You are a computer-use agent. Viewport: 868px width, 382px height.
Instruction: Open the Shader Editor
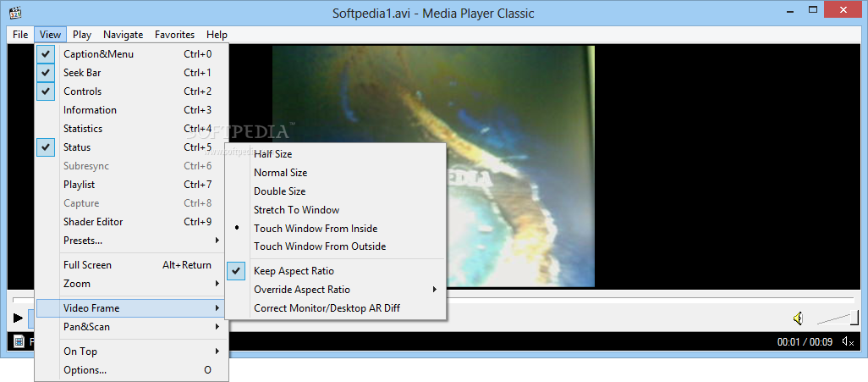(132, 222)
